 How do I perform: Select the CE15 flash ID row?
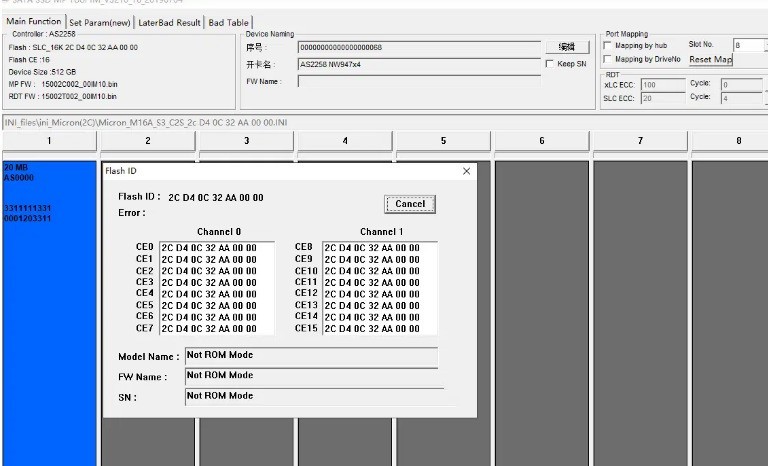click(379, 329)
